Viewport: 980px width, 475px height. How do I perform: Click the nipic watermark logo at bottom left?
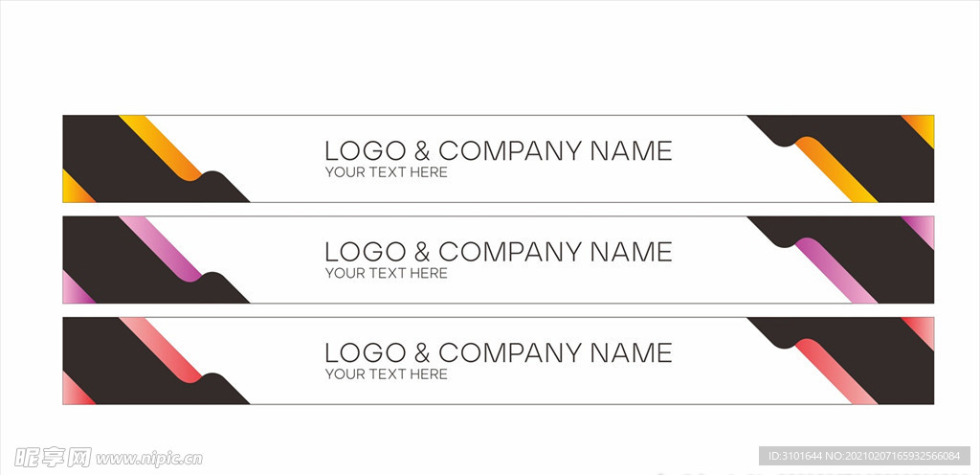pyautogui.click(x=53, y=457)
